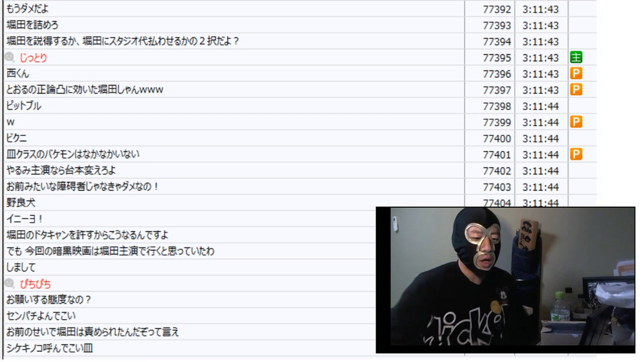Image resolution: width=644 pixels, height=362 pixels.
Task: Click the masked streamer video overlay
Action: (x=505, y=280)
